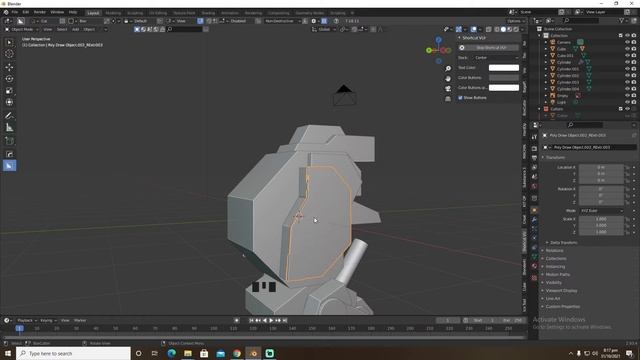Toggle render visibility for Cylinder.004
The width and height of the screenshot is (640, 360).
[634, 89]
